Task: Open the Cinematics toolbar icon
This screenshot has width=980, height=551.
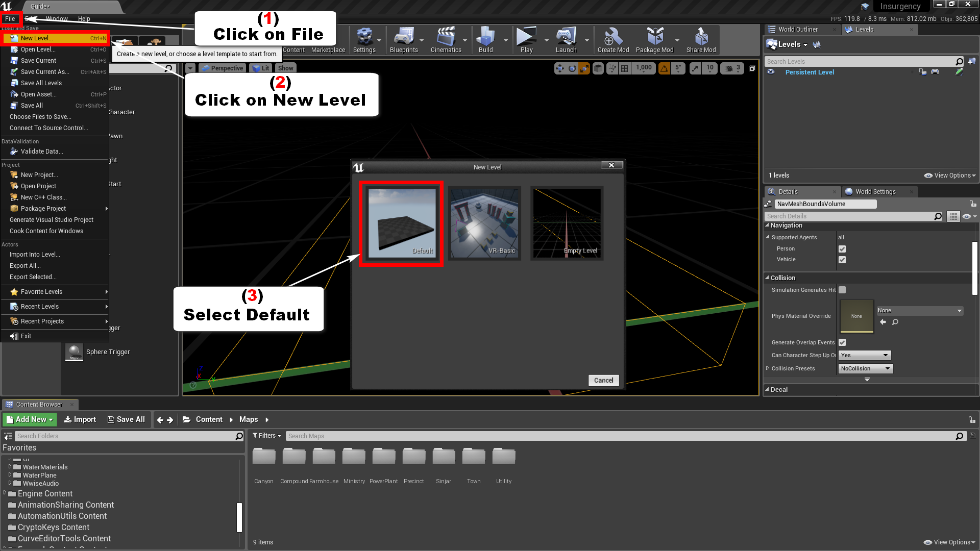Action: 446,40
